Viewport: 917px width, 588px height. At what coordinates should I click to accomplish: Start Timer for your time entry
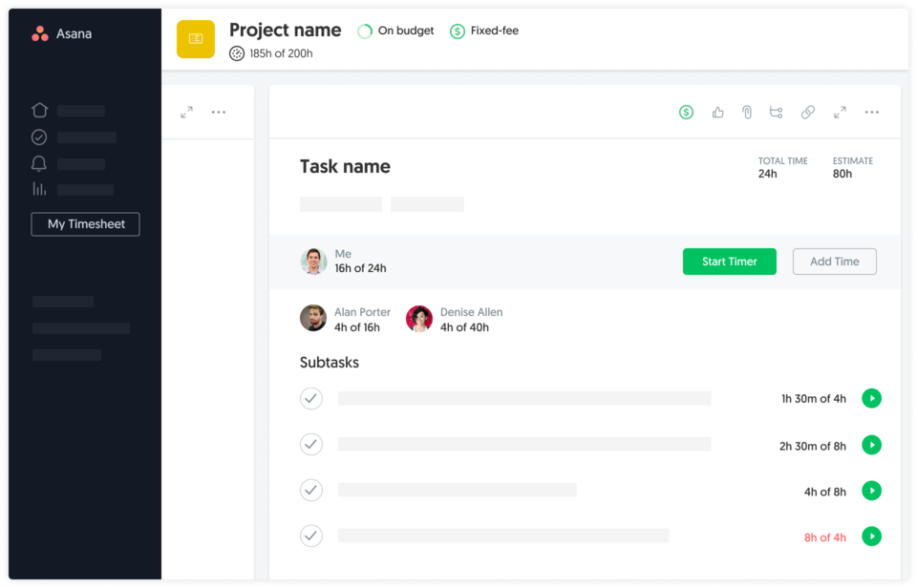coord(729,261)
